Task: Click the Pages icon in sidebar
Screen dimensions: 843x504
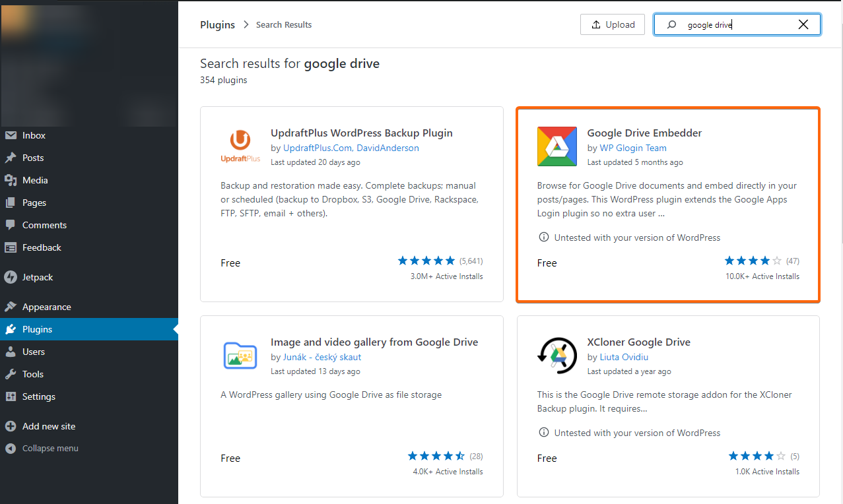Action: point(11,203)
